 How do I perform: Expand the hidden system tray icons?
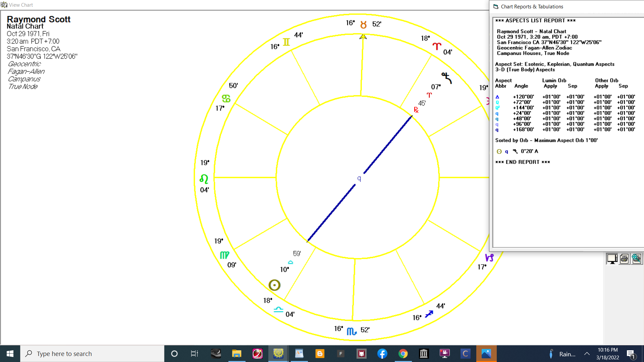(587, 354)
